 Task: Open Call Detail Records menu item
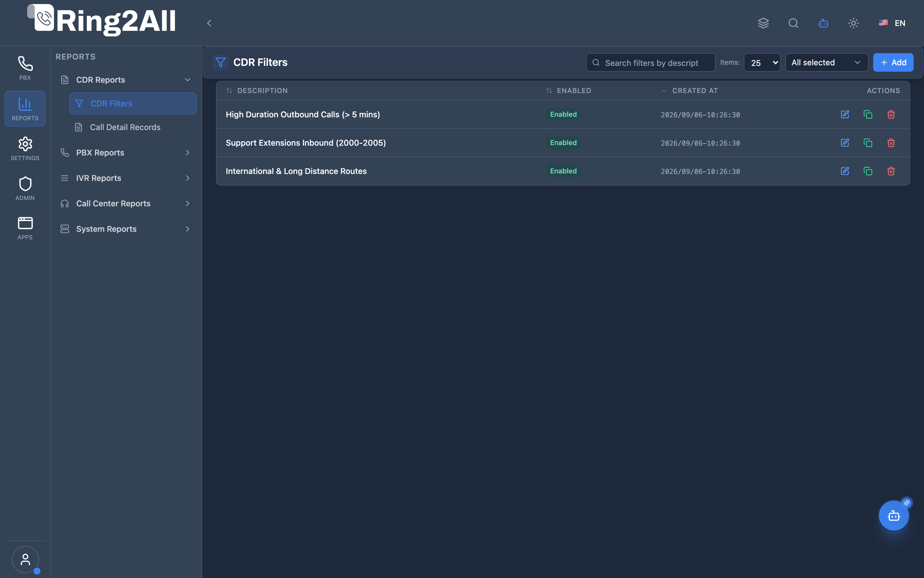pyautogui.click(x=133, y=127)
